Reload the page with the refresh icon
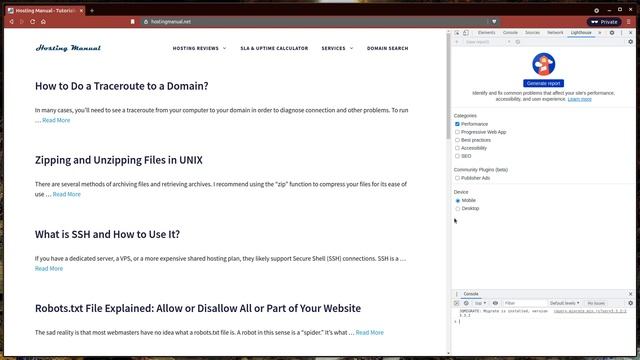The height and width of the screenshot is (360, 640). tap(33, 22)
